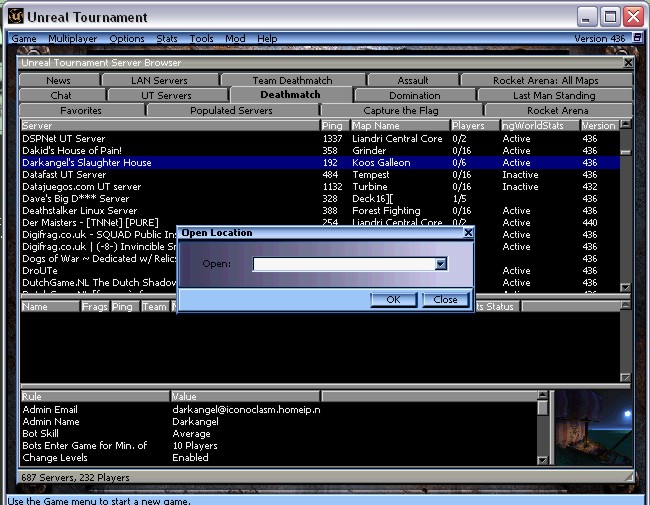Click the Rule column header
The width and height of the screenshot is (650, 505).
point(95,396)
